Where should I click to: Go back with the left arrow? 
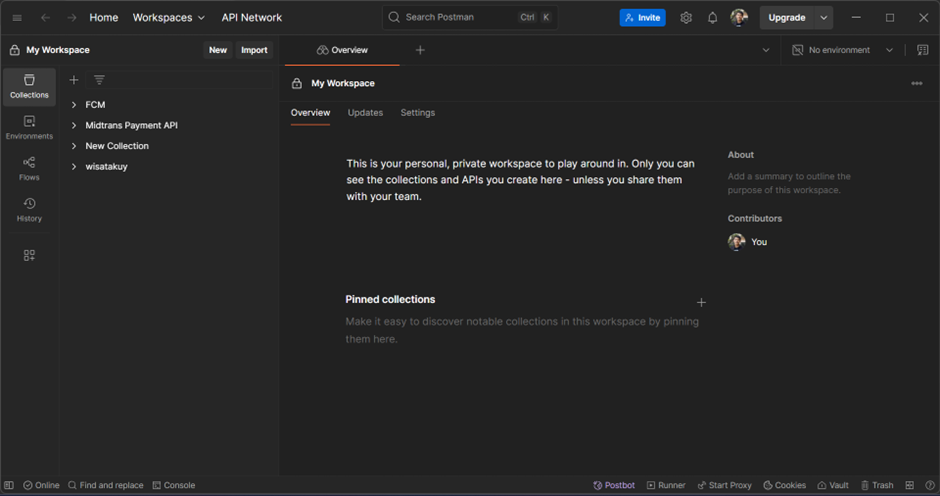click(x=46, y=17)
